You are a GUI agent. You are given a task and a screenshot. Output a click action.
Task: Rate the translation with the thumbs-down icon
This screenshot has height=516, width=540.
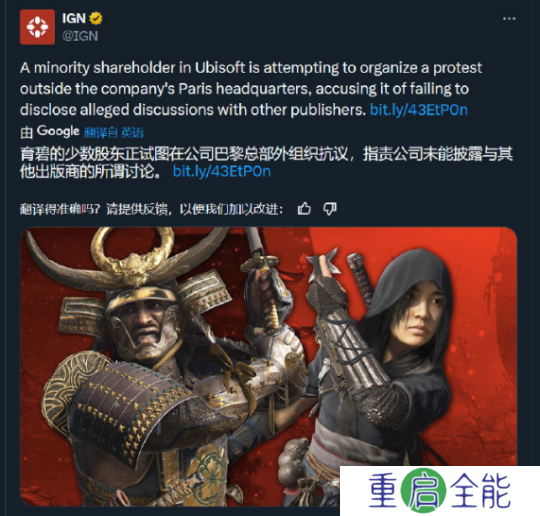point(330,209)
